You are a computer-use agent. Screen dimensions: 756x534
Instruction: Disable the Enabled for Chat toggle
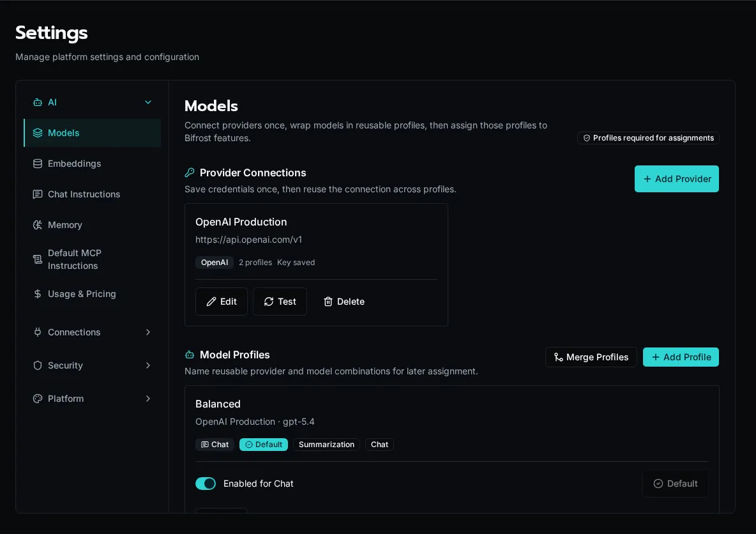(x=206, y=484)
